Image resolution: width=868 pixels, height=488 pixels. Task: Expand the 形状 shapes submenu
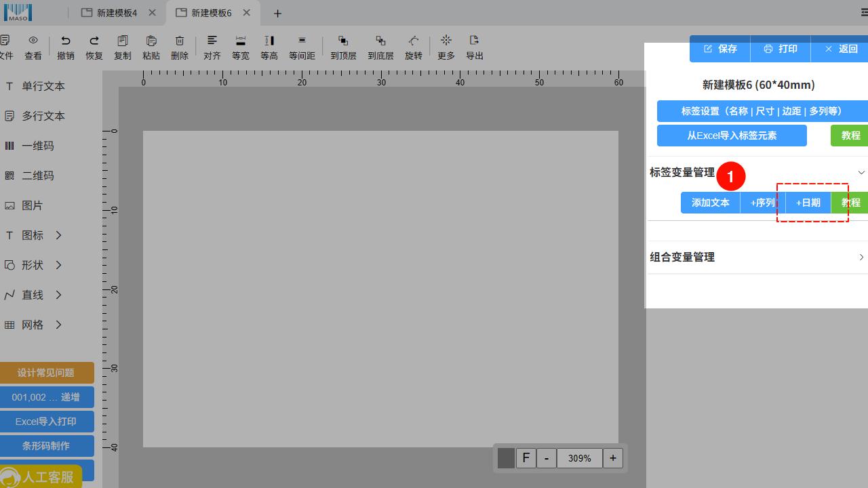tap(58, 265)
